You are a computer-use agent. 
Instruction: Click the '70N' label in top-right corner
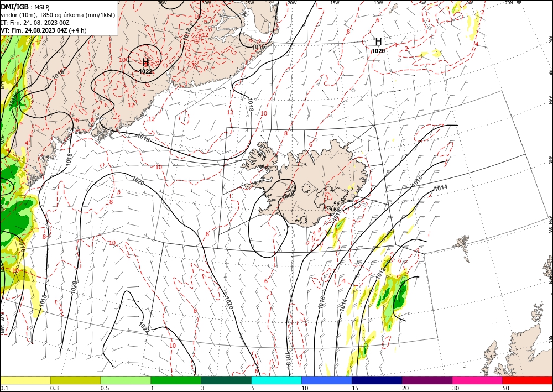coord(509,3)
